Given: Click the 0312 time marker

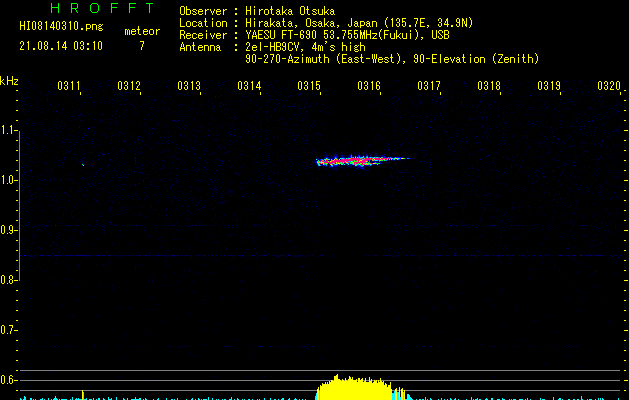Looking at the screenshot, I should click(129, 86).
